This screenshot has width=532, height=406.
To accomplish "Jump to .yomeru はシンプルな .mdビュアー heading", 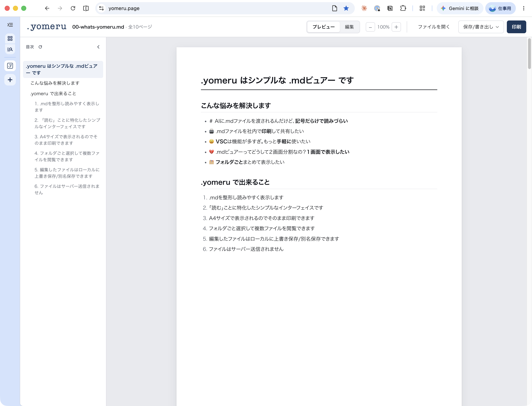I will (x=63, y=69).
